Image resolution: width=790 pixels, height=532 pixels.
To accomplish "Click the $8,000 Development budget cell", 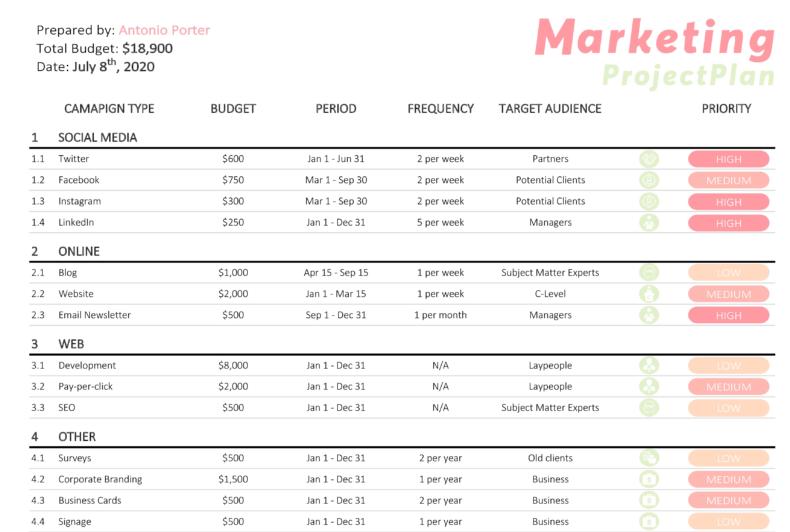I will 233,365.
